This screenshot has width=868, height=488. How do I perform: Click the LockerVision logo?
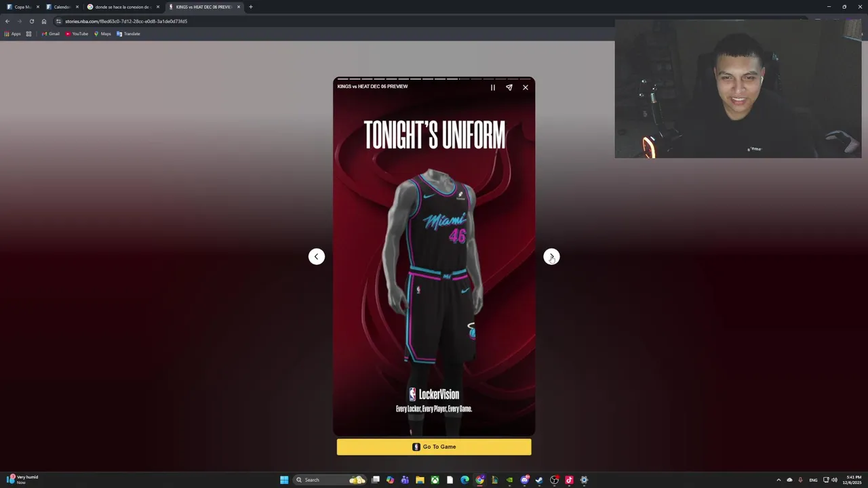tap(434, 394)
